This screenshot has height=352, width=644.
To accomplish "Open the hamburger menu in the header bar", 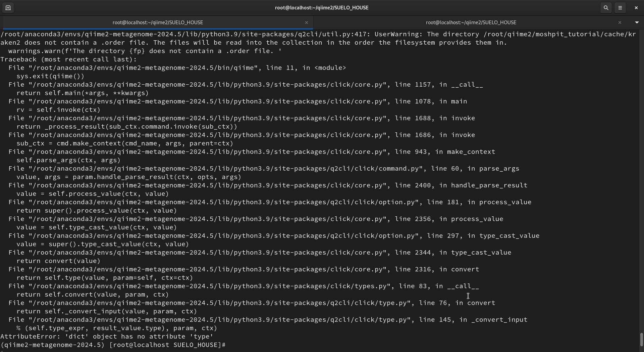I will [x=620, y=7].
